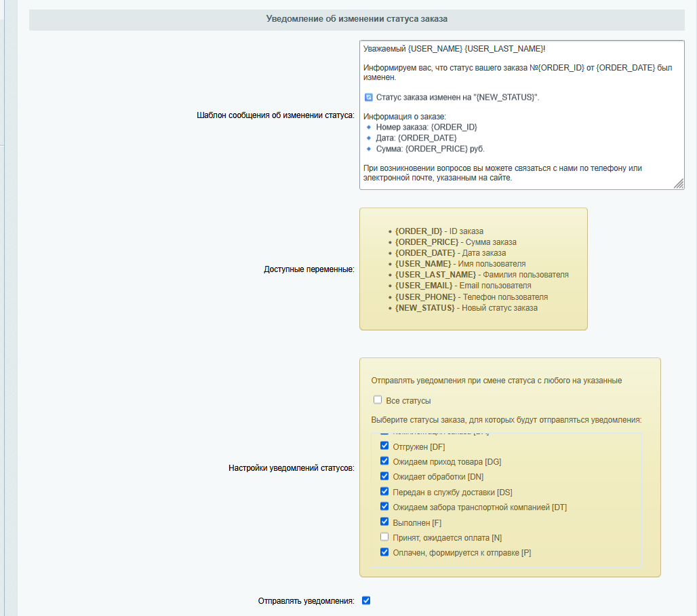Image resolution: width=697 pixels, height=616 pixels.
Task: Click the 'Уведомление об изменении статуса заказа' section header
Action: click(x=357, y=19)
